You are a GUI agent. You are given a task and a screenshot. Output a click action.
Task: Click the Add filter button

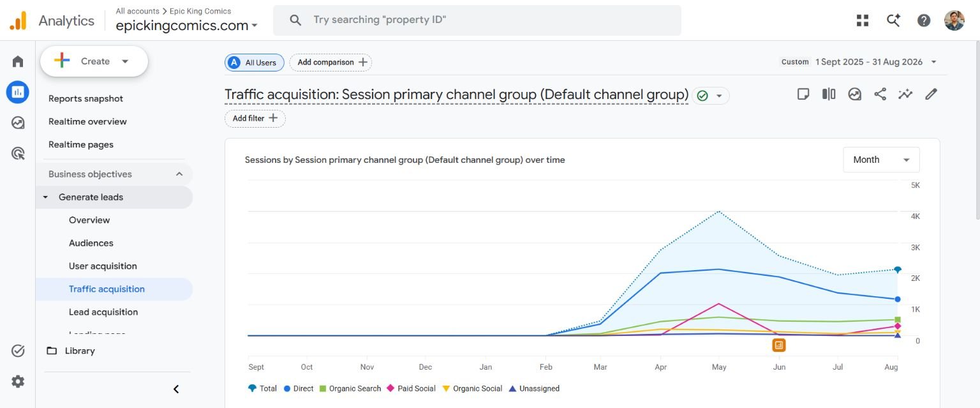(x=255, y=119)
